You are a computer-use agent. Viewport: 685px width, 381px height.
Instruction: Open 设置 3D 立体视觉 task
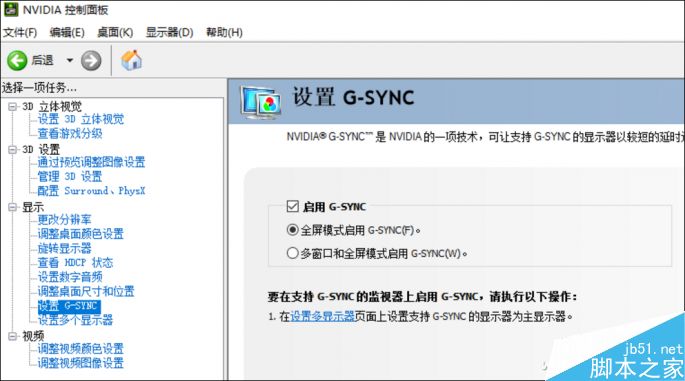(x=81, y=119)
